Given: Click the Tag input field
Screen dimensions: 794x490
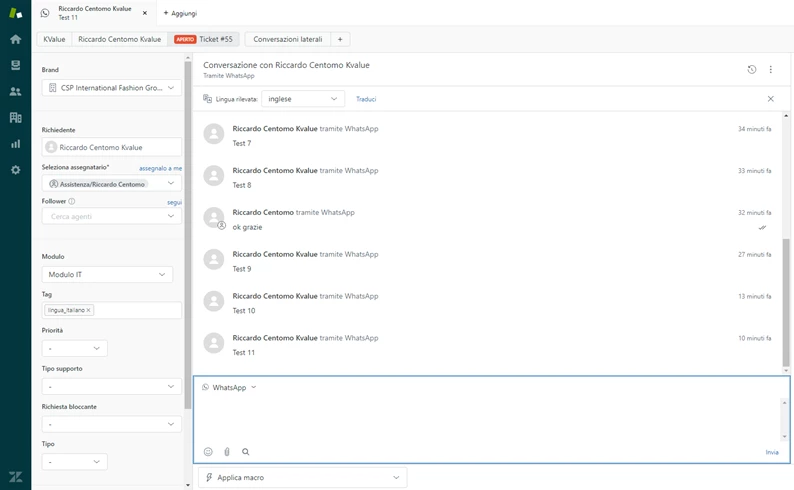Looking at the screenshot, I should point(112,310).
